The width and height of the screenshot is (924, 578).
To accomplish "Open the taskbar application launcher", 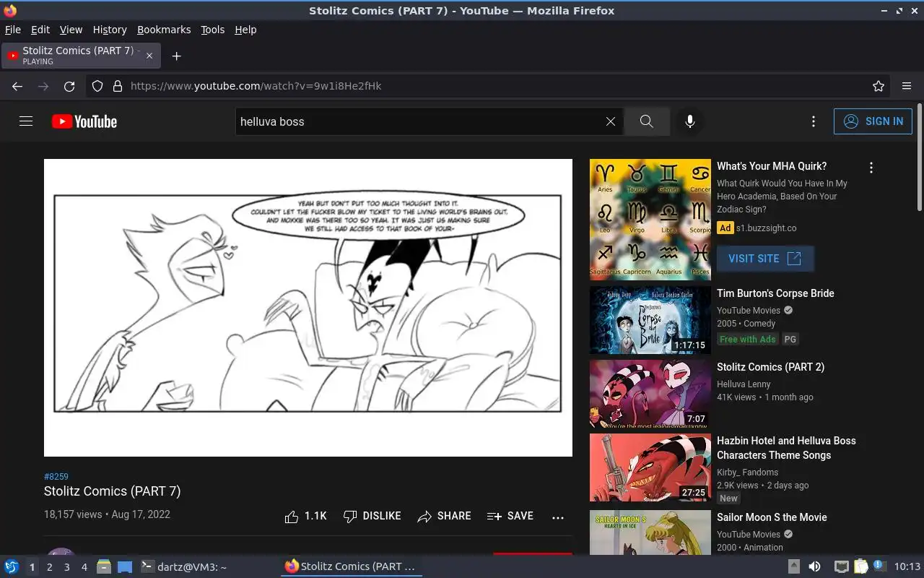I will click(11, 566).
